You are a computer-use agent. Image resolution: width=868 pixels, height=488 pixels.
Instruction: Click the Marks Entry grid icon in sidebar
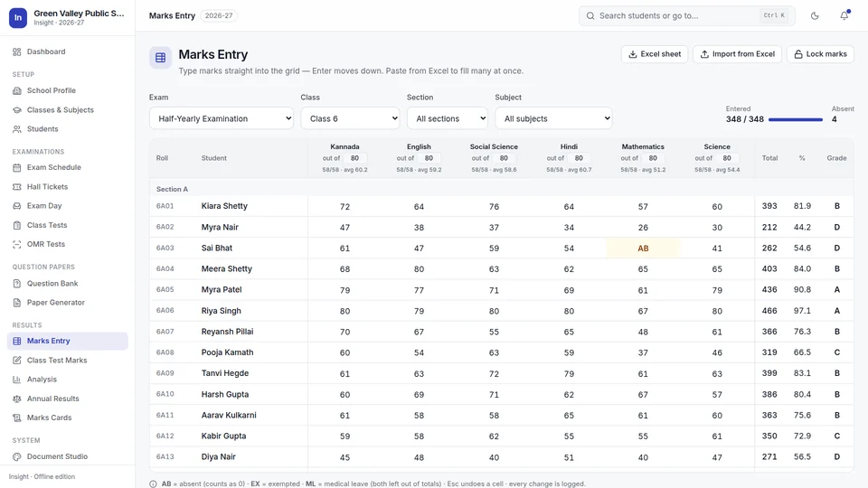coord(16,341)
